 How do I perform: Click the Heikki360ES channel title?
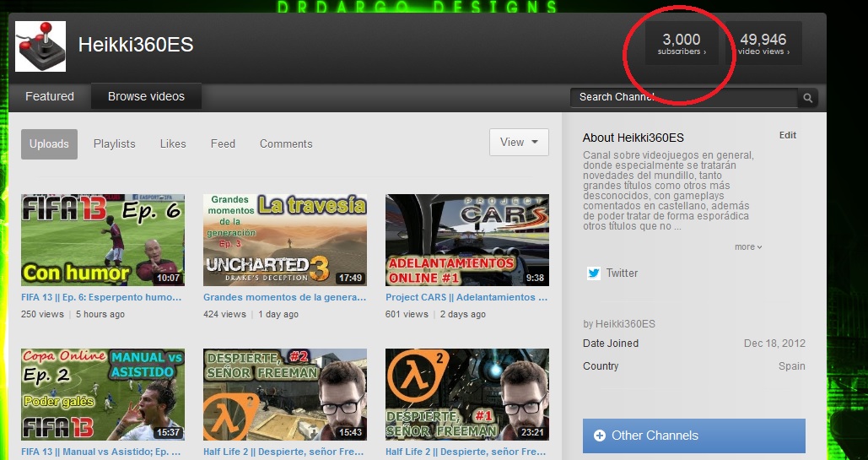pos(136,45)
